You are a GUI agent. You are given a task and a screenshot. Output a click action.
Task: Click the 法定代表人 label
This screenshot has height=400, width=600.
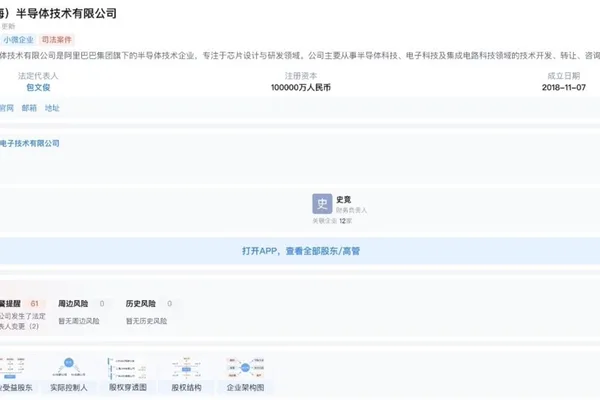[x=38, y=76]
